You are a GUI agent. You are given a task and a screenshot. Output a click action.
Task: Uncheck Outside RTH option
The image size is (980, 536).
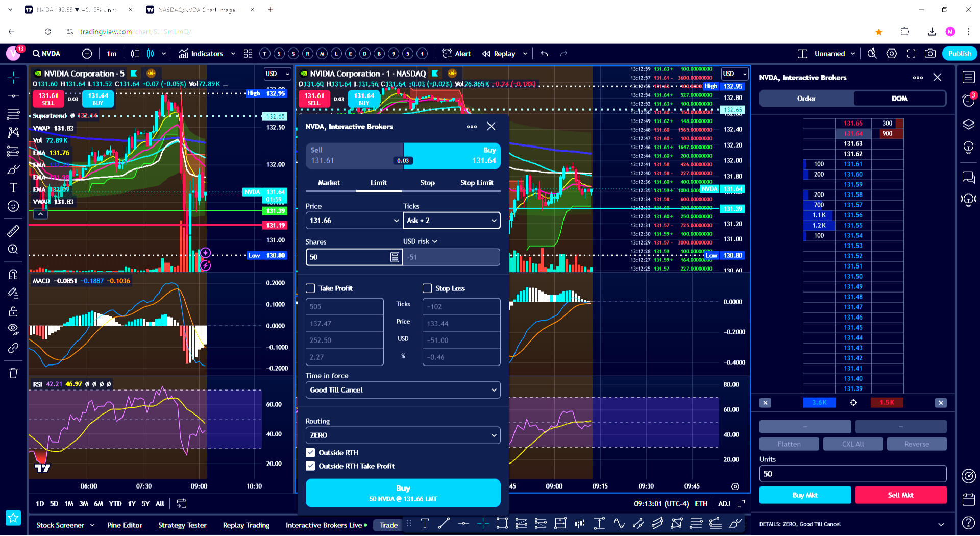310,453
